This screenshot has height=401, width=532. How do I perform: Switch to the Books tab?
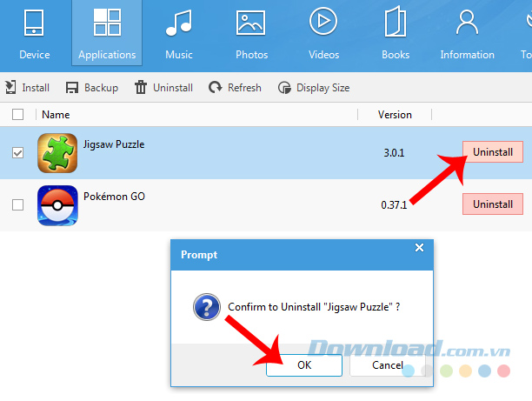[396, 34]
